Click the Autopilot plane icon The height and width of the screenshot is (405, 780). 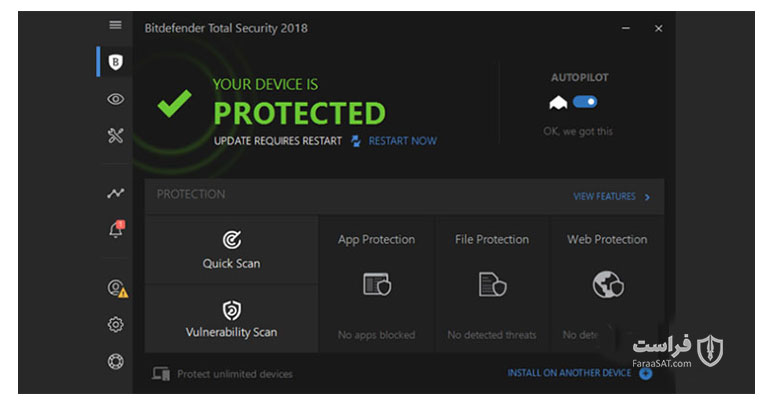pyautogui.click(x=558, y=102)
